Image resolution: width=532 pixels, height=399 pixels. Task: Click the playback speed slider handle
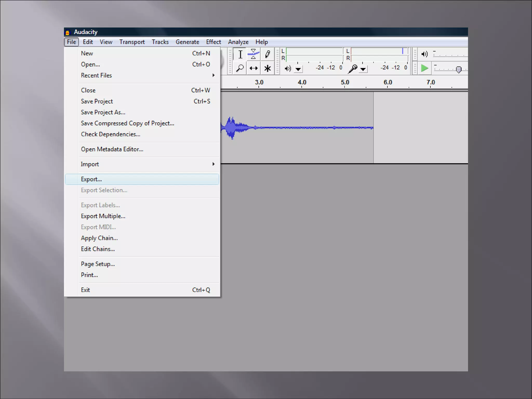point(459,69)
